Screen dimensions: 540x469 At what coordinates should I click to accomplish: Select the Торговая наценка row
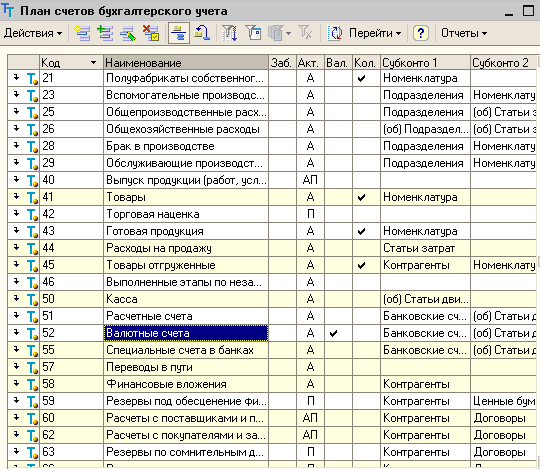pos(272,214)
